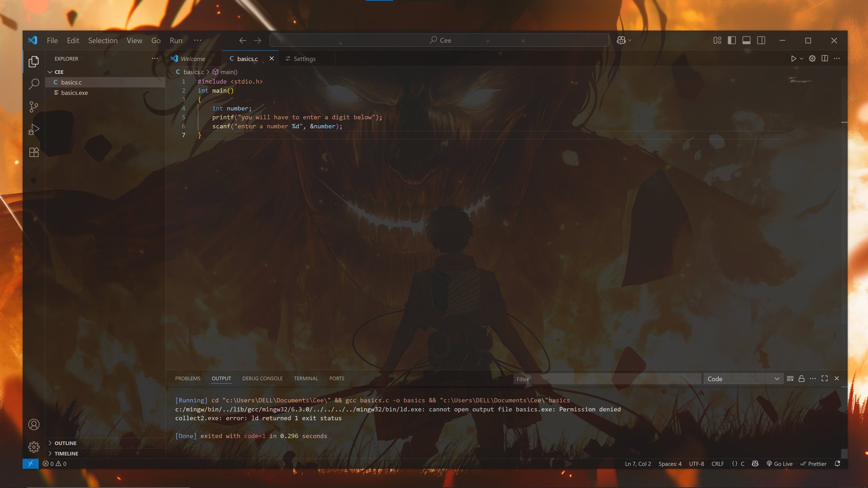Open the Search view in activity bar
Screen dimensions: 868x488
coord(34,84)
